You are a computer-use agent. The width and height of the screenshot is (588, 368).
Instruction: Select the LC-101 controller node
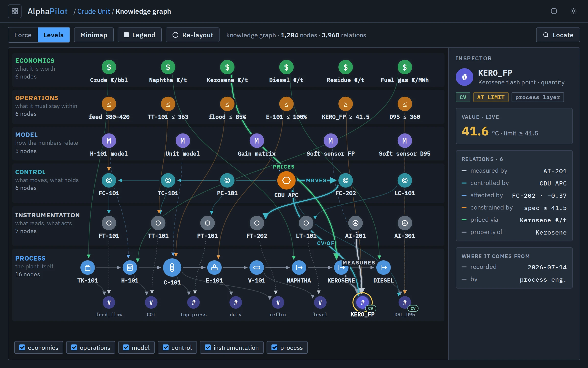tap(404, 181)
